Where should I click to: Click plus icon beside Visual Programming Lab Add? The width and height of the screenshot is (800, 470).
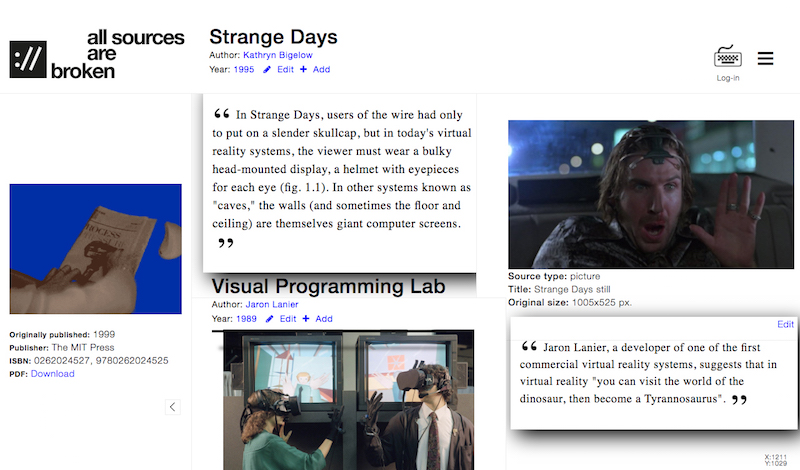(306, 318)
